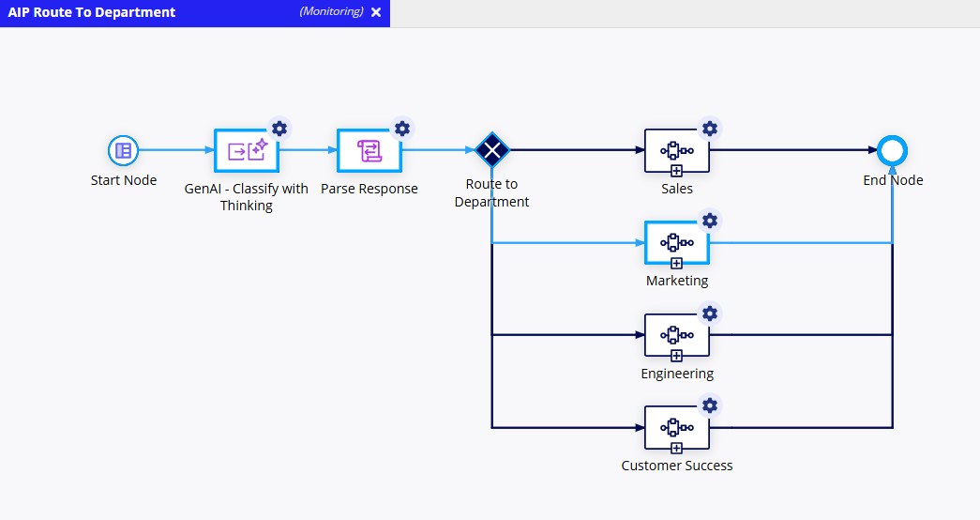The width and height of the screenshot is (980, 520).
Task: Click the "Engineering" label
Action: coord(677,374)
